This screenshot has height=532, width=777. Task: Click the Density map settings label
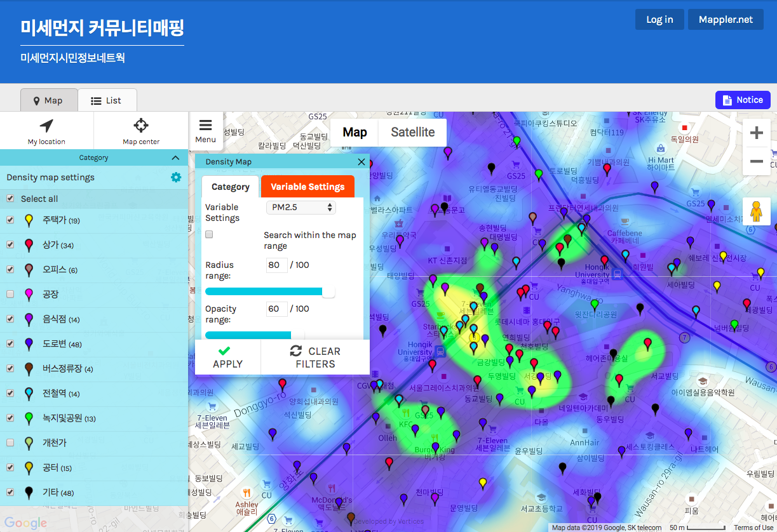pos(50,177)
